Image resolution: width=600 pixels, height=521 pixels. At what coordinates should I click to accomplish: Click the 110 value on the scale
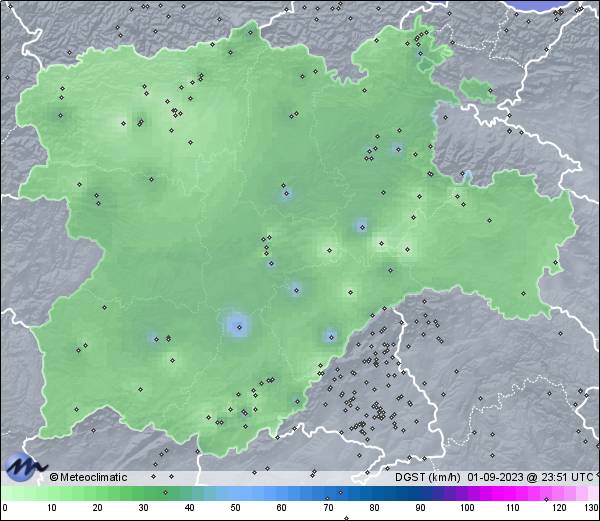pos(513,508)
